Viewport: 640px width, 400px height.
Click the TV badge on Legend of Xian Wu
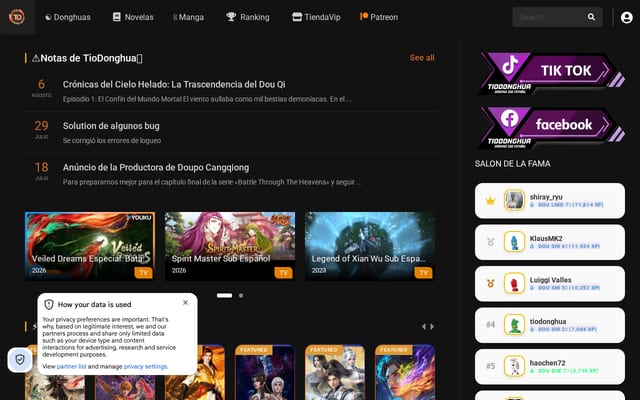[x=424, y=273]
